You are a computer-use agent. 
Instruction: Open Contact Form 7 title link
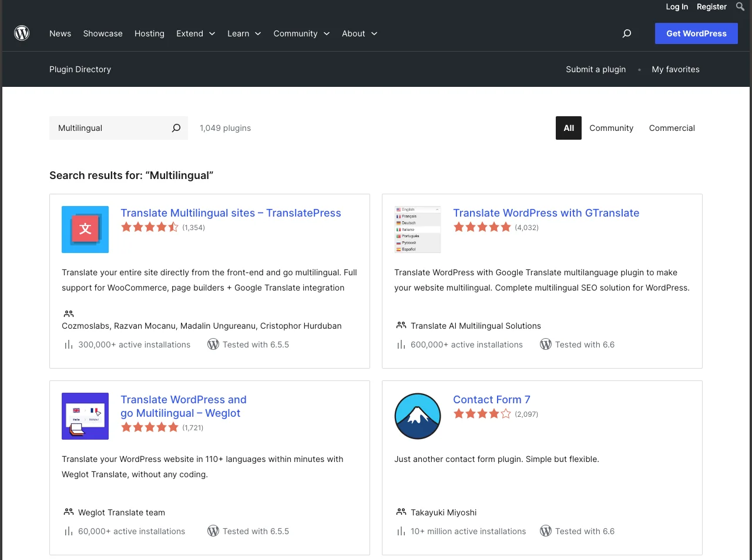pyautogui.click(x=492, y=400)
